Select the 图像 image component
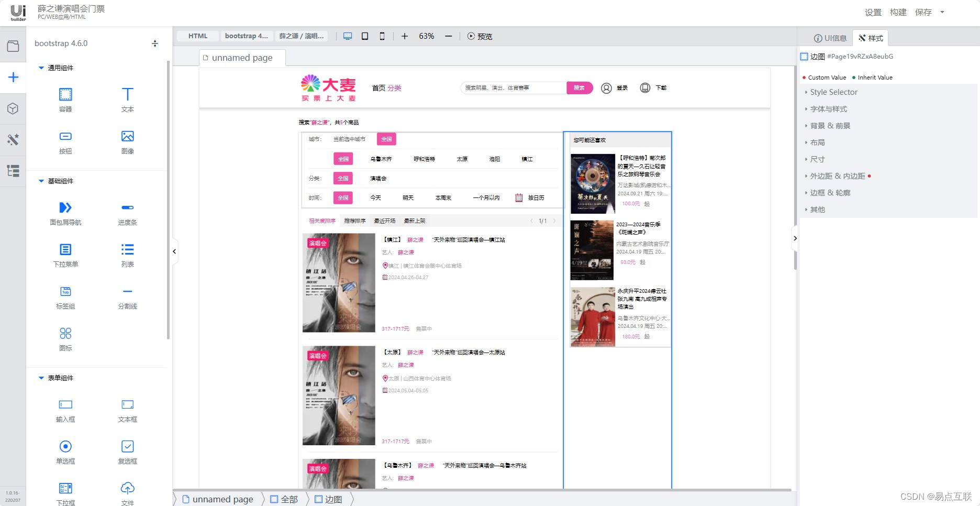The width and height of the screenshot is (980, 506). [127, 142]
